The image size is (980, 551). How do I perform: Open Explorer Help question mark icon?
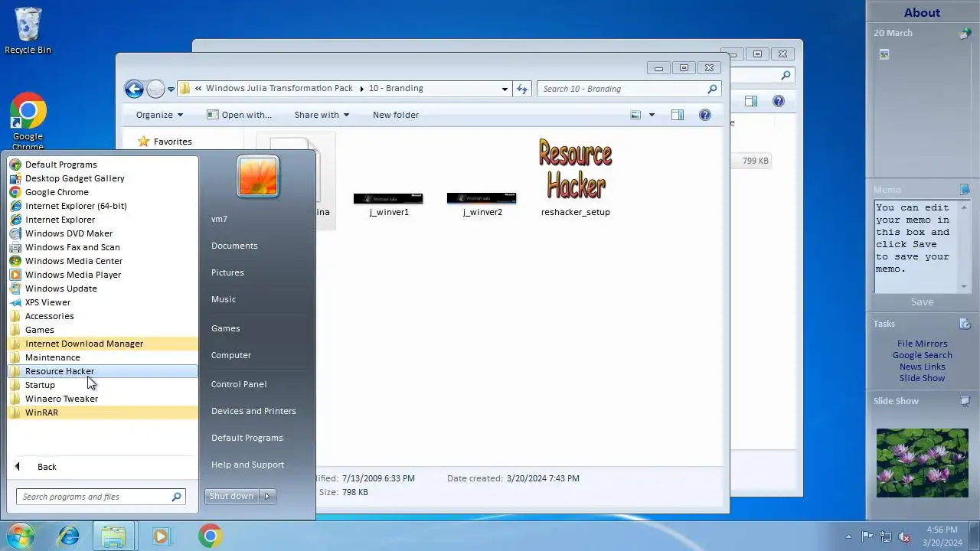(x=705, y=115)
